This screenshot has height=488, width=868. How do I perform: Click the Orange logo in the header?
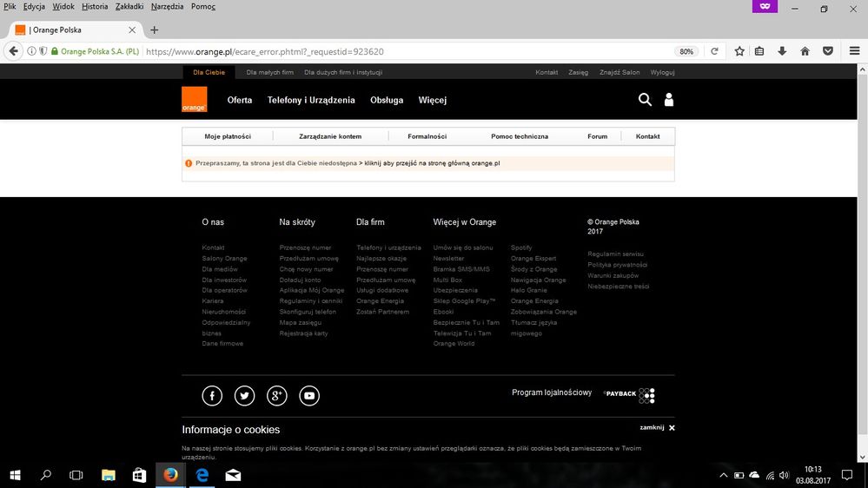click(x=194, y=100)
